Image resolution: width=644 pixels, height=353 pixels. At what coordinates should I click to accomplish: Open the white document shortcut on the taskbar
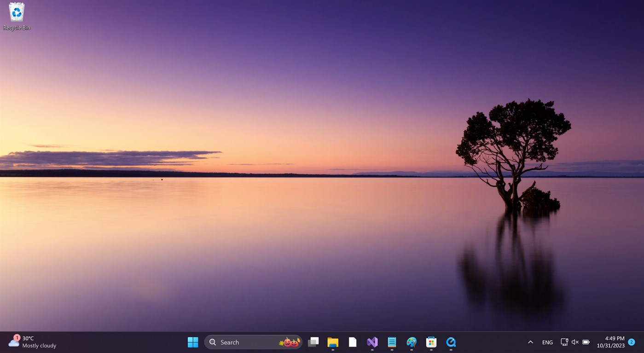(352, 342)
